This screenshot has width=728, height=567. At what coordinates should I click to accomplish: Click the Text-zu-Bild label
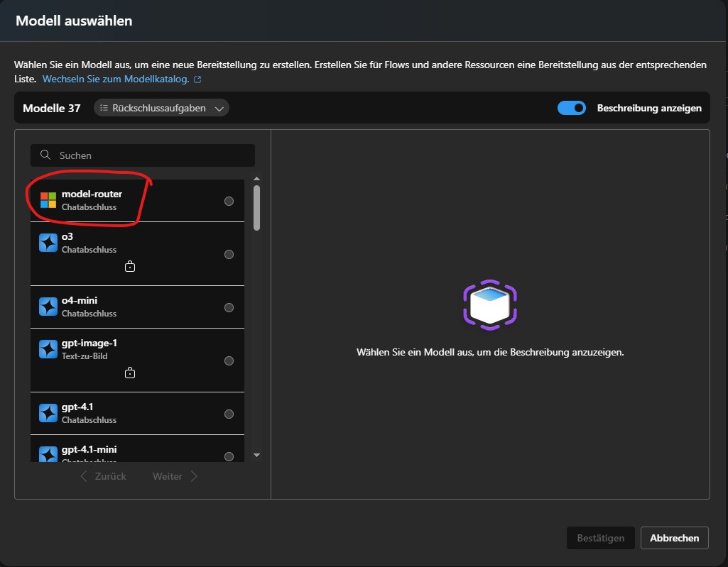(85, 356)
